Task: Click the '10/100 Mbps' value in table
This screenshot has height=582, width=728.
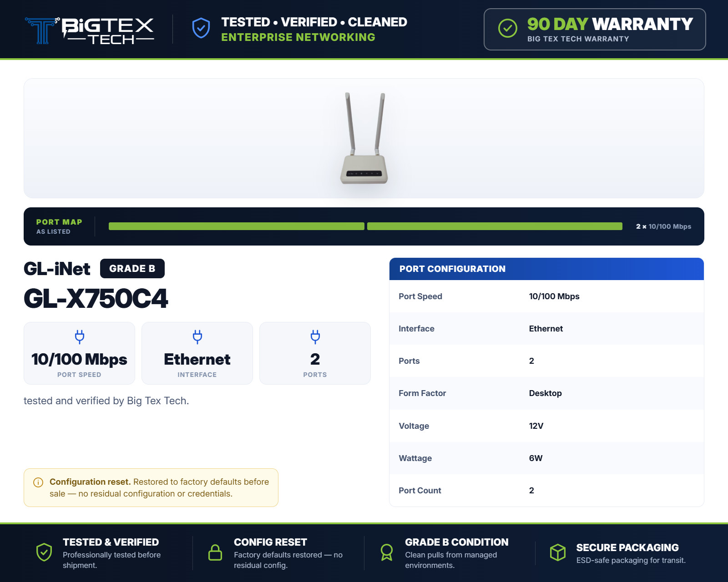Action: (554, 296)
